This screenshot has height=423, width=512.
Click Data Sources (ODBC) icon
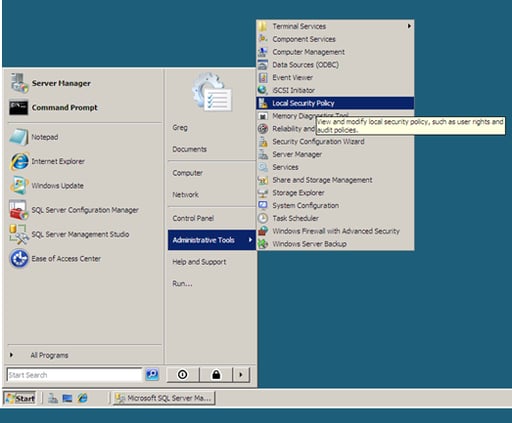[263, 65]
